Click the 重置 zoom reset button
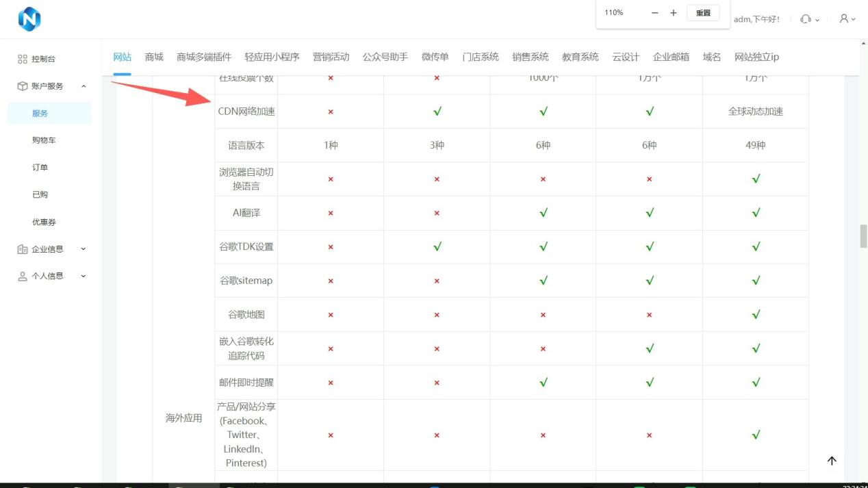This screenshot has height=488, width=868. 703,13
